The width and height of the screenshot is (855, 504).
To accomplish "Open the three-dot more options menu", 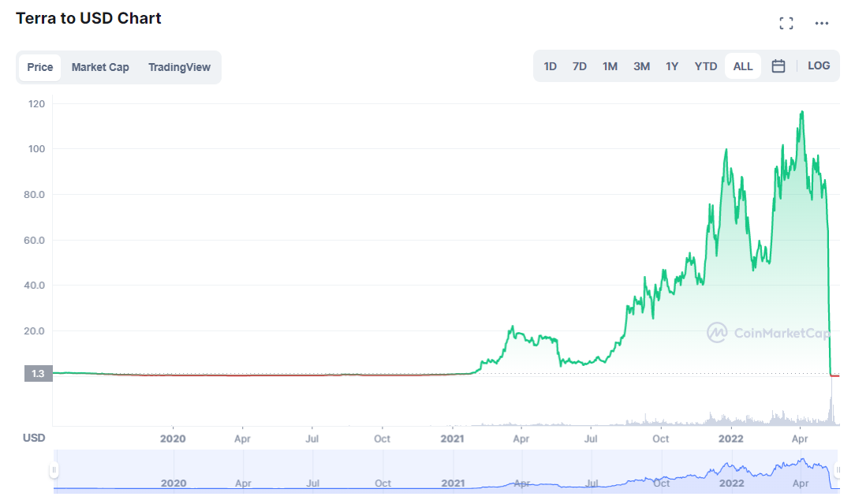I will coord(822,23).
